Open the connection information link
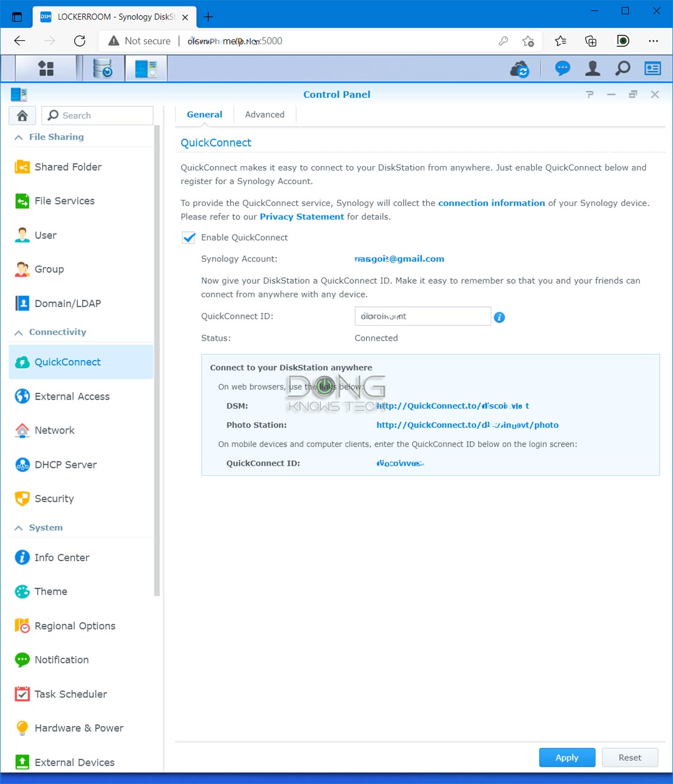Viewport: 673px width, 784px height. (491, 203)
